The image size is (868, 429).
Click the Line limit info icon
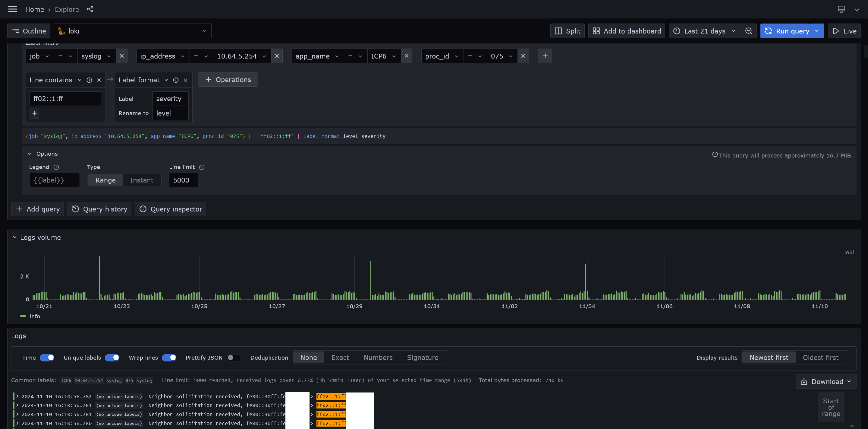pos(202,167)
